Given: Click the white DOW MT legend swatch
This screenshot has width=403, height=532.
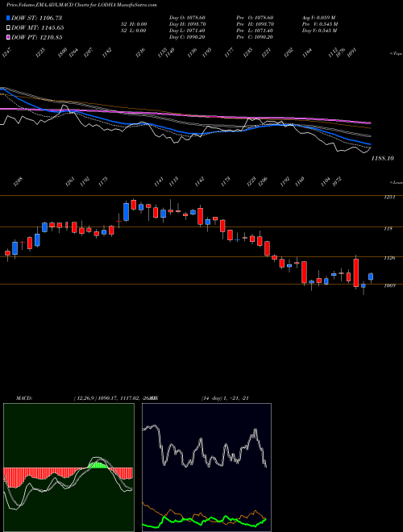Looking at the screenshot, I should 9,28.
